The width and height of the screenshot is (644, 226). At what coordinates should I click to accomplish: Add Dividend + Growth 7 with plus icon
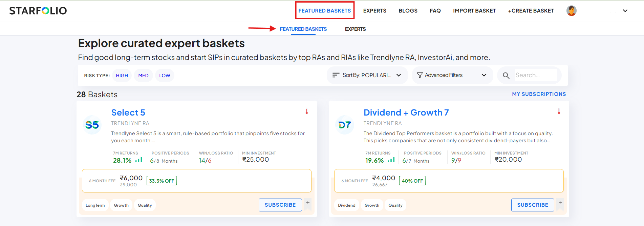coord(560,203)
